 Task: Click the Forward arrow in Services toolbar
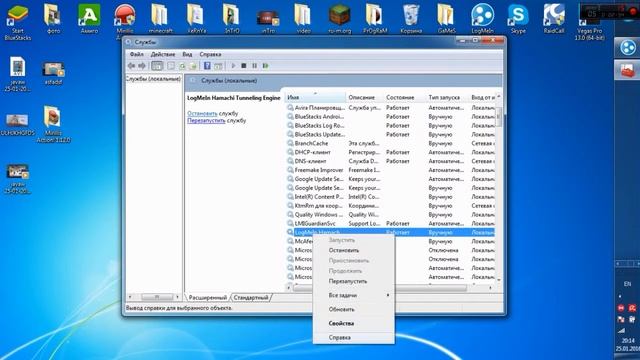[142, 66]
